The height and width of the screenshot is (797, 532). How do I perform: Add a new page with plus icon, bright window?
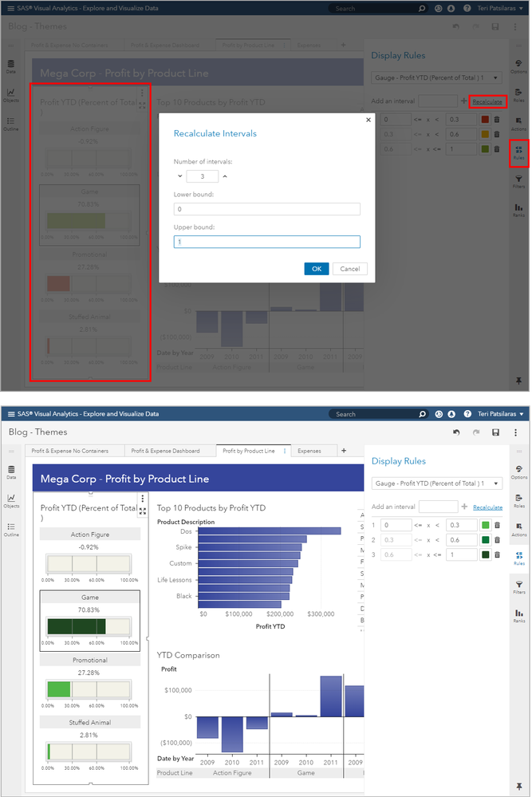(x=344, y=451)
